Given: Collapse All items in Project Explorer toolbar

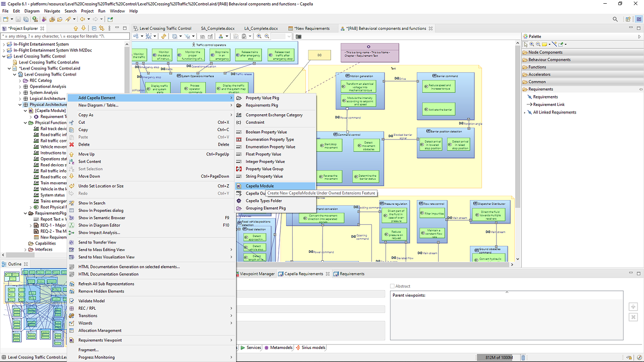Looking at the screenshot, I should (93, 28).
